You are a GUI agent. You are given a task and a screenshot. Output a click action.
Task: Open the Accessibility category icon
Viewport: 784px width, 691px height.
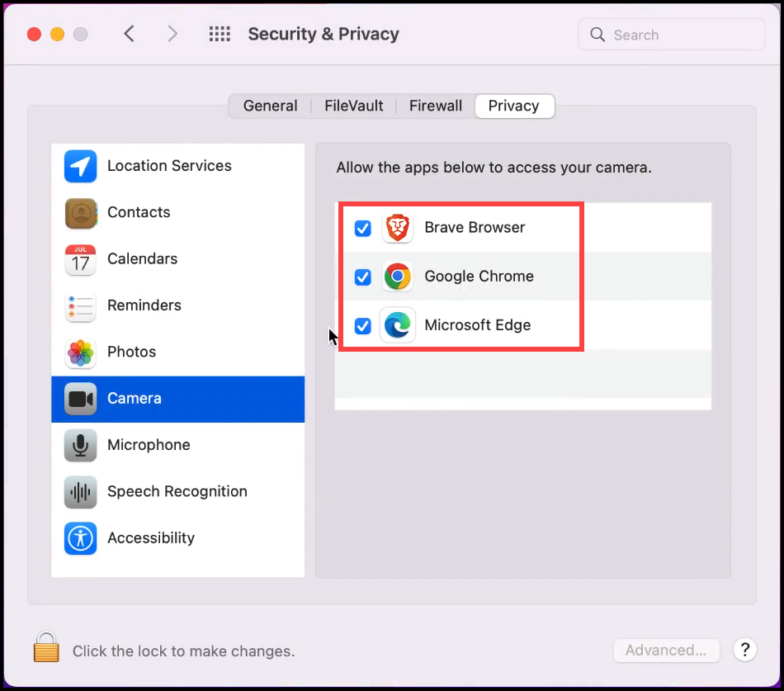coord(81,538)
